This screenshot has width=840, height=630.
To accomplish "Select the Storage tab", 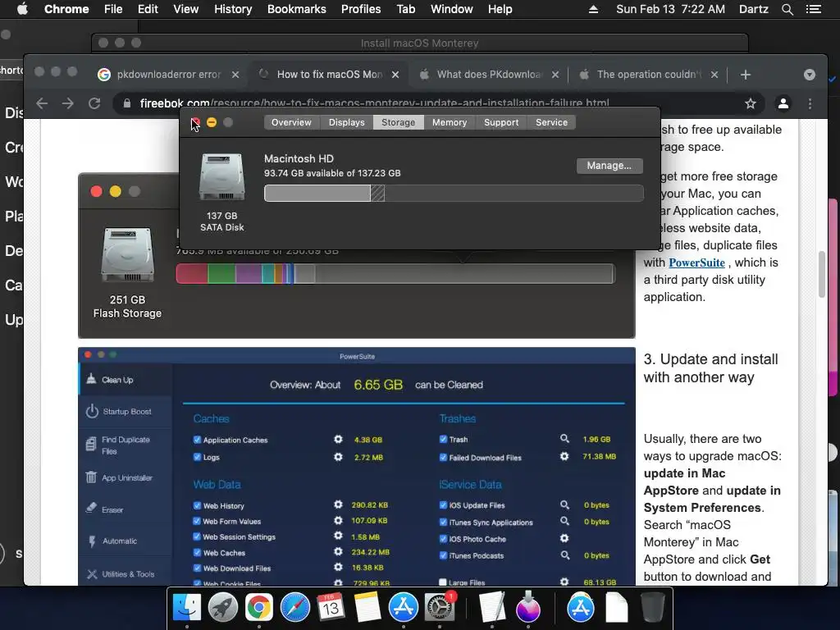I will 398,122.
